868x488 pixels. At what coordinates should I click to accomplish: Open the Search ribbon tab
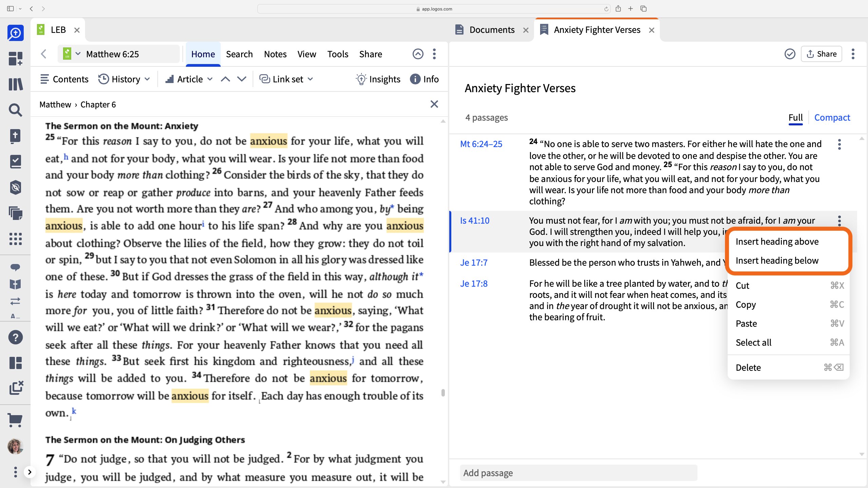tap(239, 54)
